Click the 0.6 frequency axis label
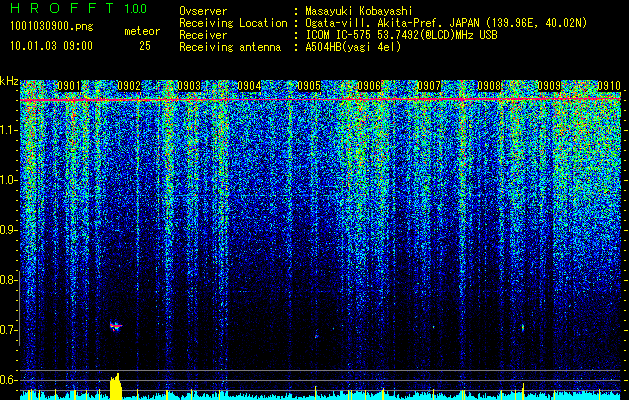Image resolution: width=629 pixels, height=400 pixels. click(9, 380)
